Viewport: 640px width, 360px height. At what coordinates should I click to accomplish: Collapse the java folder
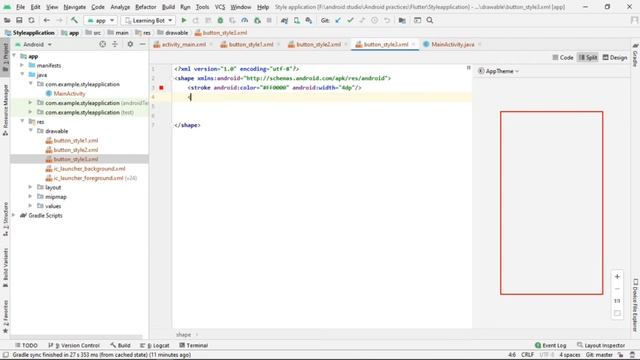(x=22, y=75)
